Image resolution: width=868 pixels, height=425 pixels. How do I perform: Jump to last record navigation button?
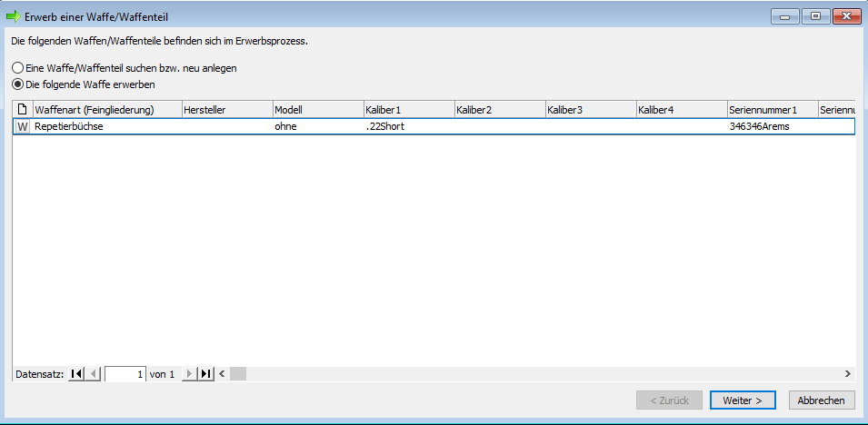click(206, 373)
